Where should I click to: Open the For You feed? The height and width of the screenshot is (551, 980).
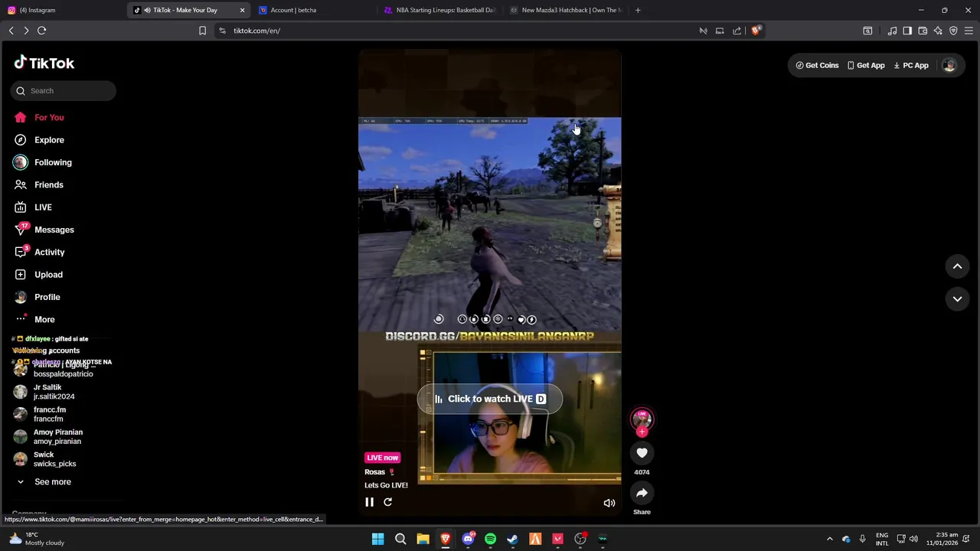pyautogui.click(x=49, y=118)
